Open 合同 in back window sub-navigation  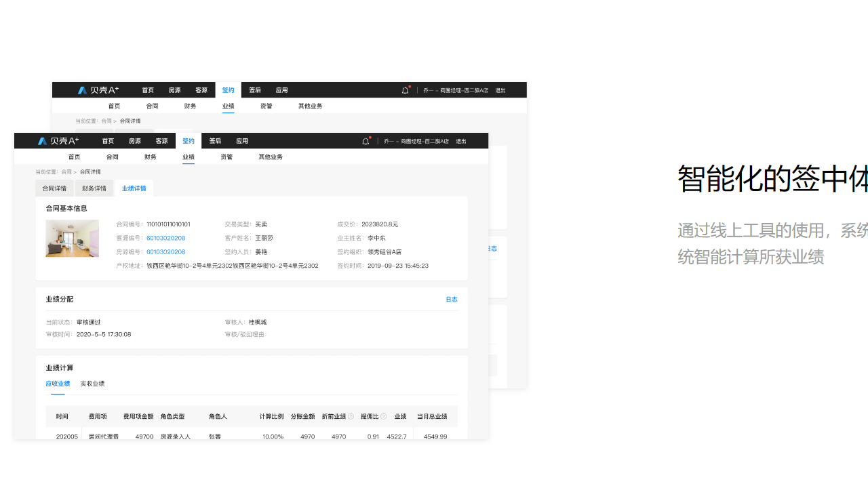coord(152,106)
